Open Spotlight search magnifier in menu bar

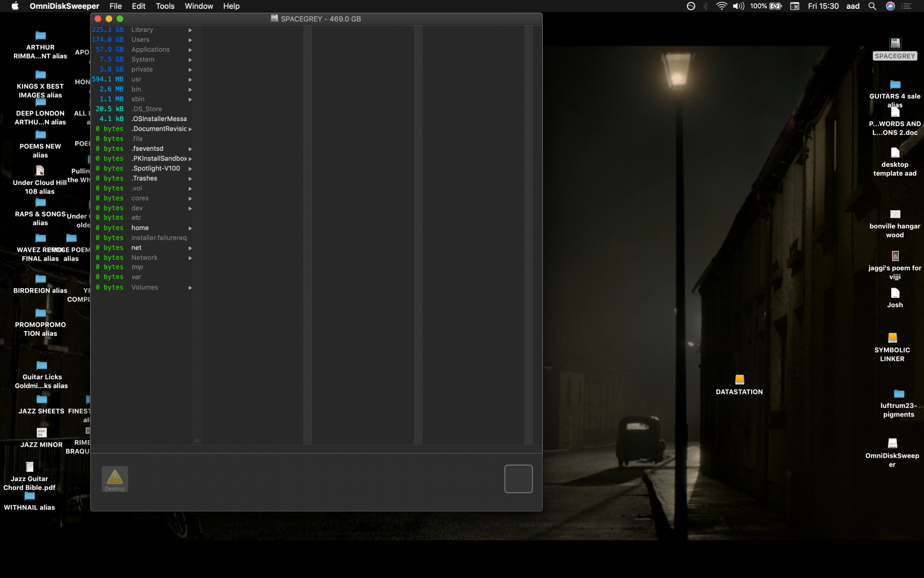pos(872,6)
